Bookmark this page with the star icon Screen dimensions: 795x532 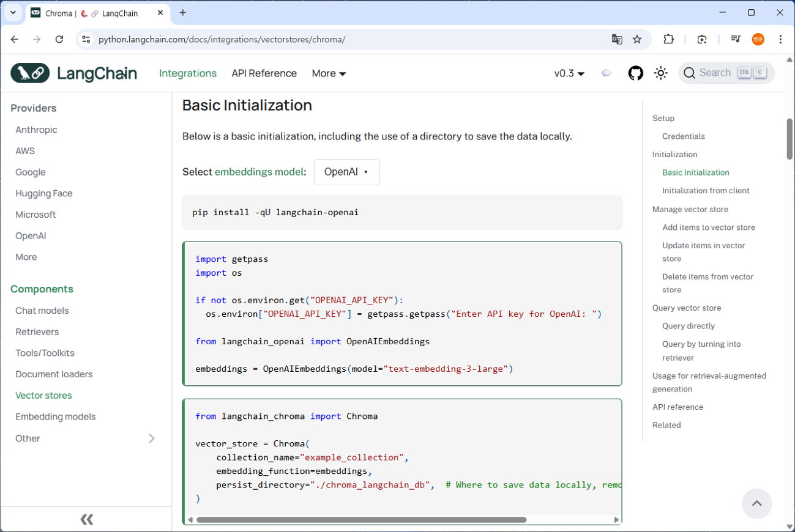click(x=637, y=39)
